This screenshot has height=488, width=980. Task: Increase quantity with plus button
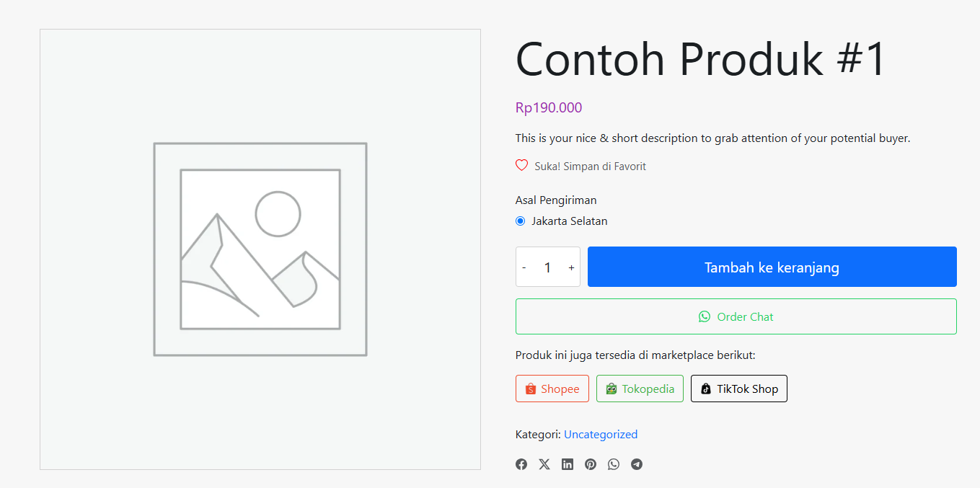coord(571,267)
